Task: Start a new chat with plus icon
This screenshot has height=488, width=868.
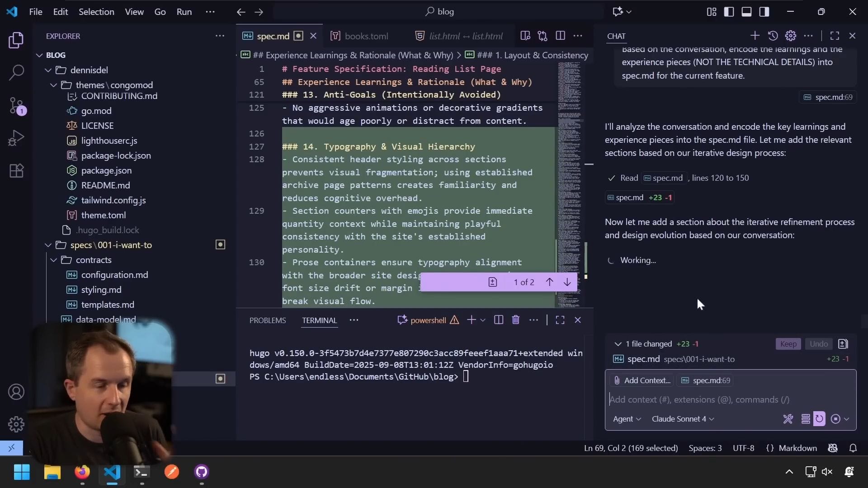Action: 755,36
